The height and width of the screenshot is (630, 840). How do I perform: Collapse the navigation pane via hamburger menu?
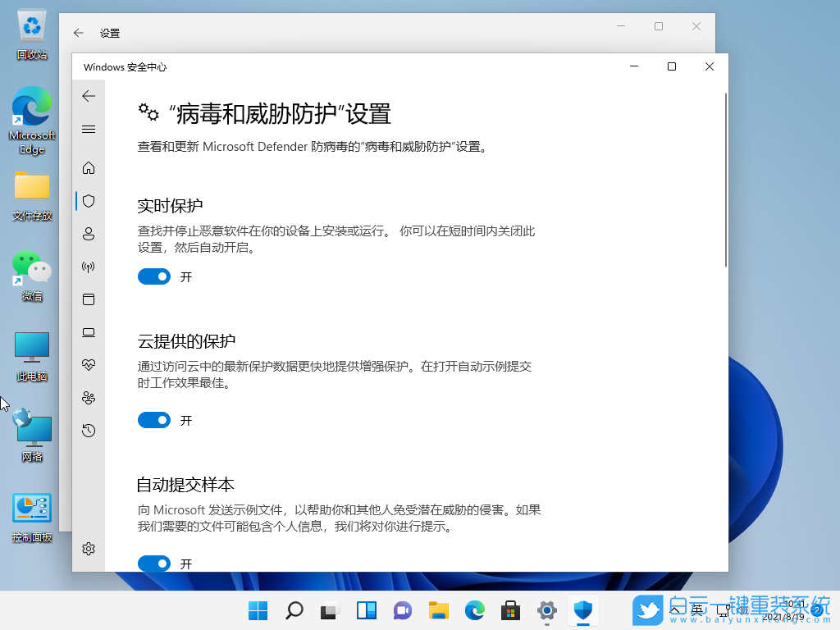89,129
